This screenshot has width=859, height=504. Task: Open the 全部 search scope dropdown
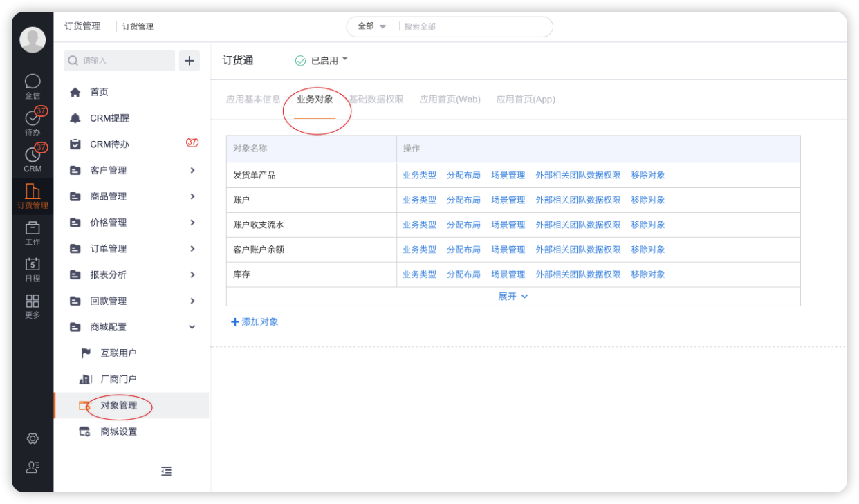371,26
